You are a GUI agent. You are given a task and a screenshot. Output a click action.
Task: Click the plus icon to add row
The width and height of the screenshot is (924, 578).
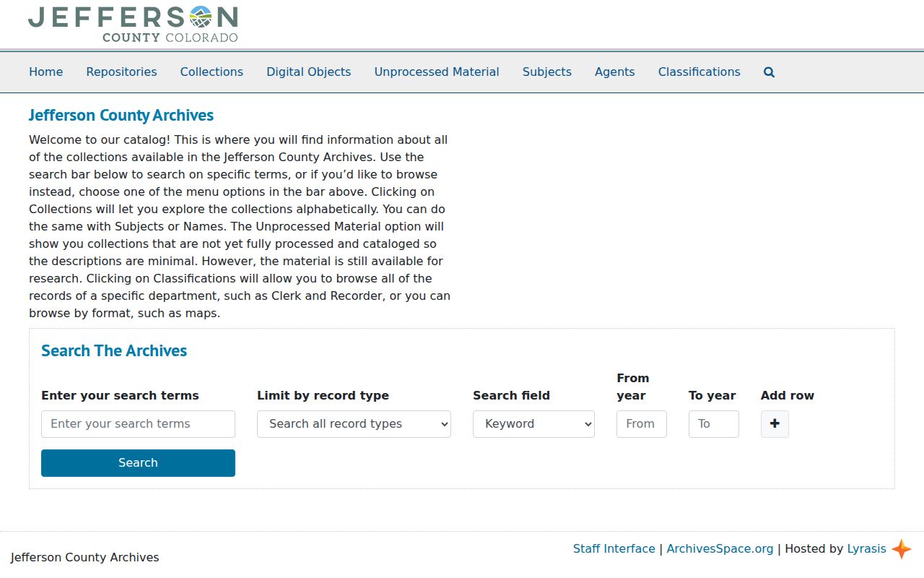click(775, 424)
